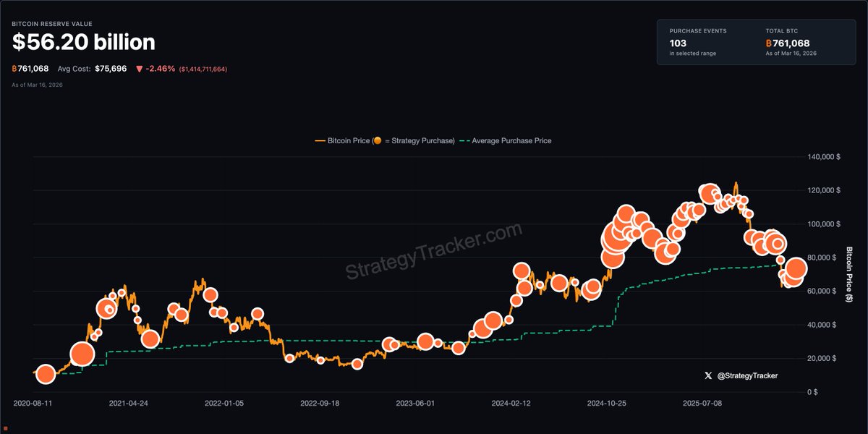Screen dimensions: 868x434
Task: Click the 2020-08-11 date on the x-axis
Action: [34, 402]
